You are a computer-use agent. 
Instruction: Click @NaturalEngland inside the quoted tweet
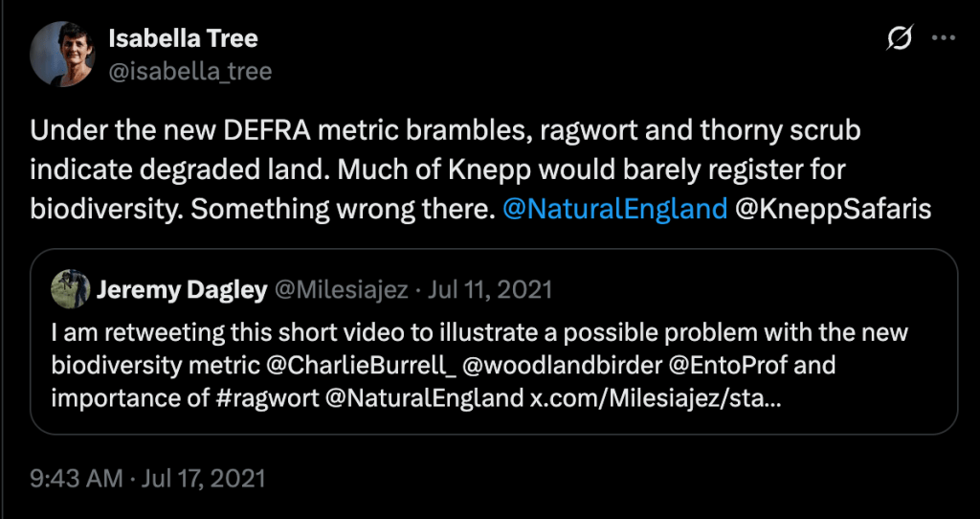[x=425, y=396]
